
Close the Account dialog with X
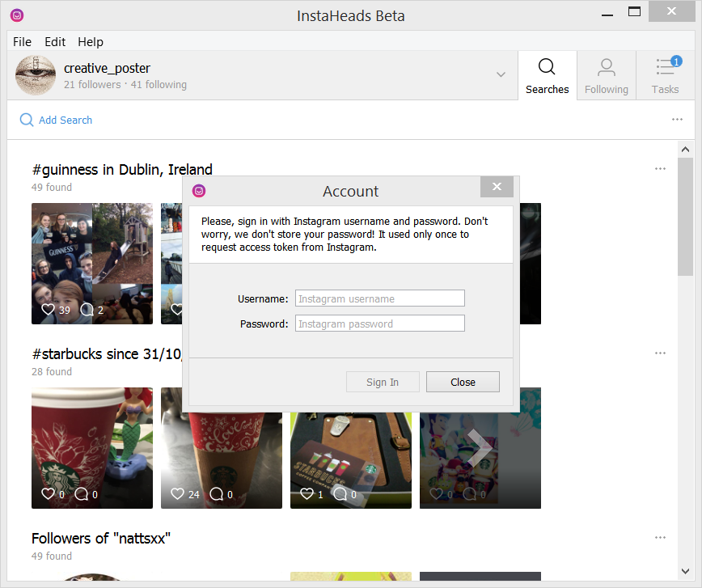(497, 187)
